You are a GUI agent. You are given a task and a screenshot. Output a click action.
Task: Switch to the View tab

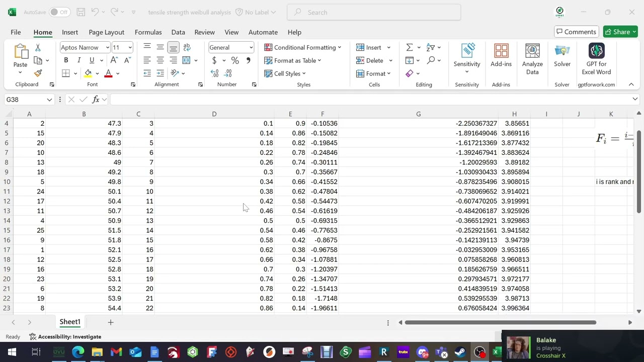coord(231,32)
